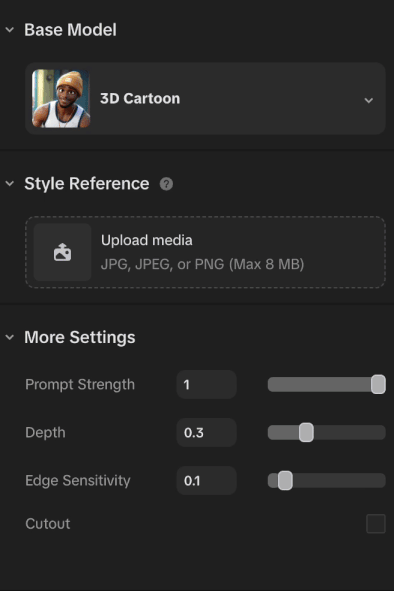Click the Style Reference help question-mark icon
Screen dimensions: 394x591
click(x=166, y=184)
